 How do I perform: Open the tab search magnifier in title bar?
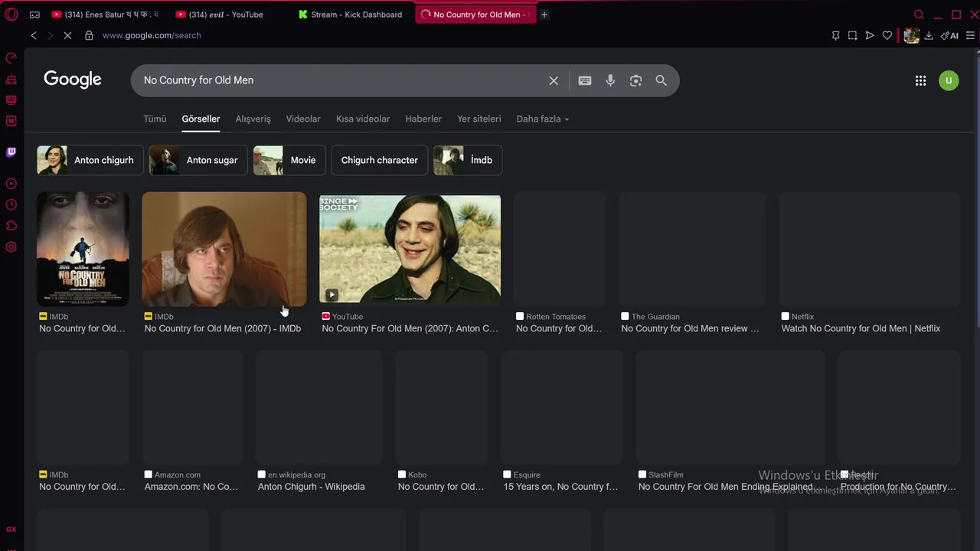(919, 15)
